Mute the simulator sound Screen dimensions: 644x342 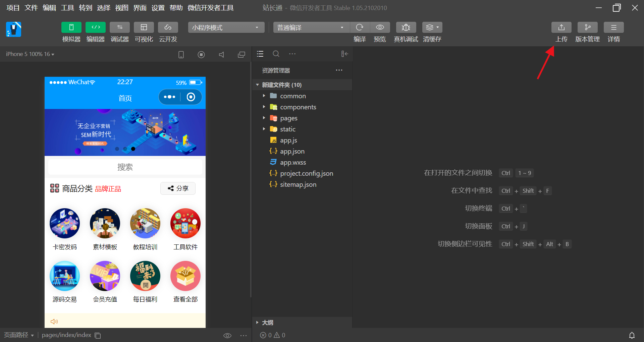coord(221,54)
